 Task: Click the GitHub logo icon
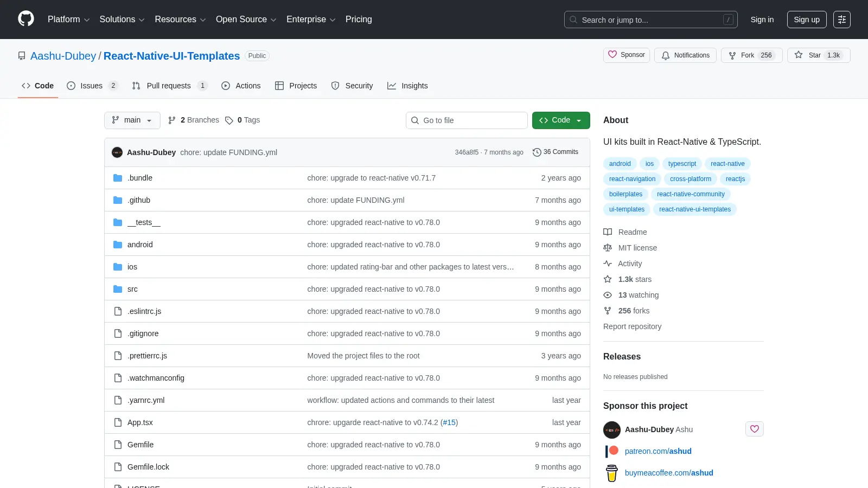26,19
